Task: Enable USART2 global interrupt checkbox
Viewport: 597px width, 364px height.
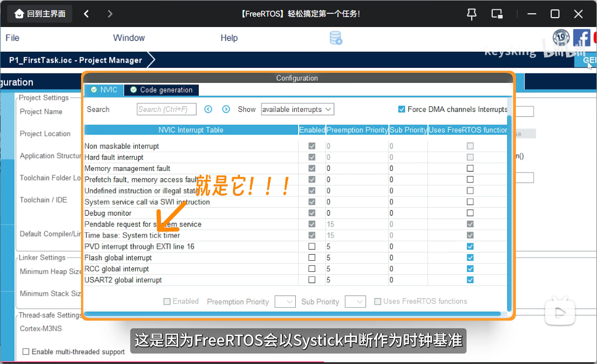Action: click(x=312, y=280)
